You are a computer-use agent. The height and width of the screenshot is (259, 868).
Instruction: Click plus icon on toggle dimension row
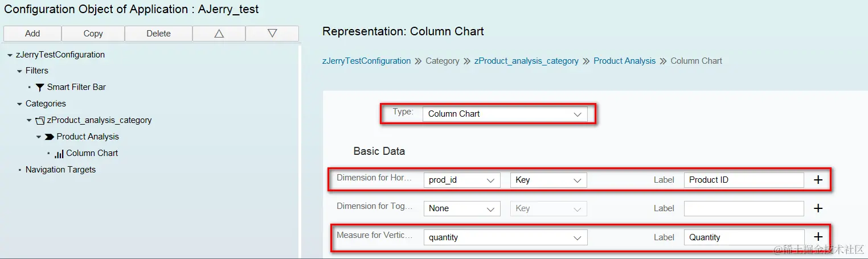pos(818,208)
